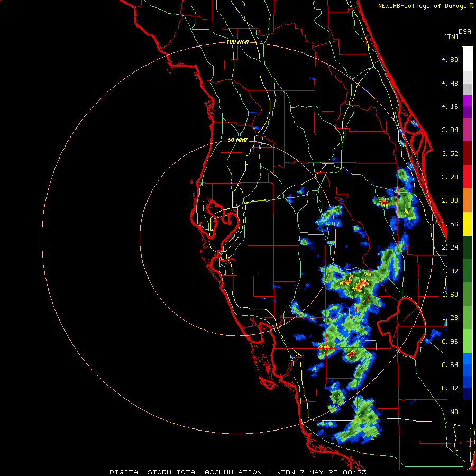Pick the dark red legend swatch near 3.52
The image size is (476, 476).
pos(467,153)
